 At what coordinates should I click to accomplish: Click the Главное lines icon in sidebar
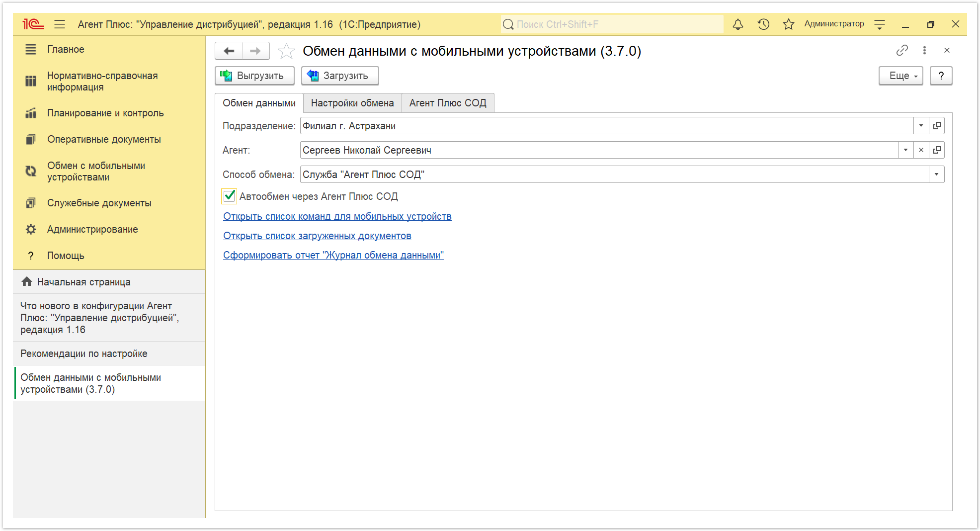click(31, 49)
